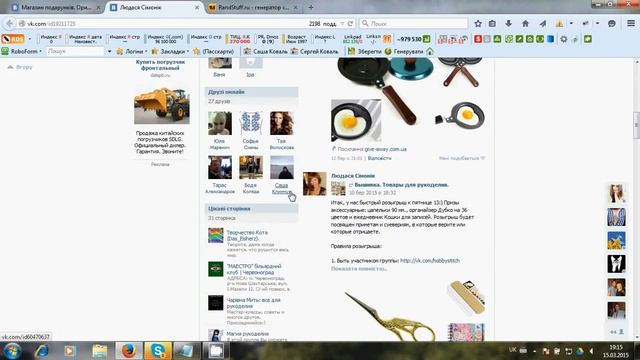Image resolution: width=640 pixels, height=360 pixels.
Task: Click the yellow loader ad image
Action: [x=162, y=106]
